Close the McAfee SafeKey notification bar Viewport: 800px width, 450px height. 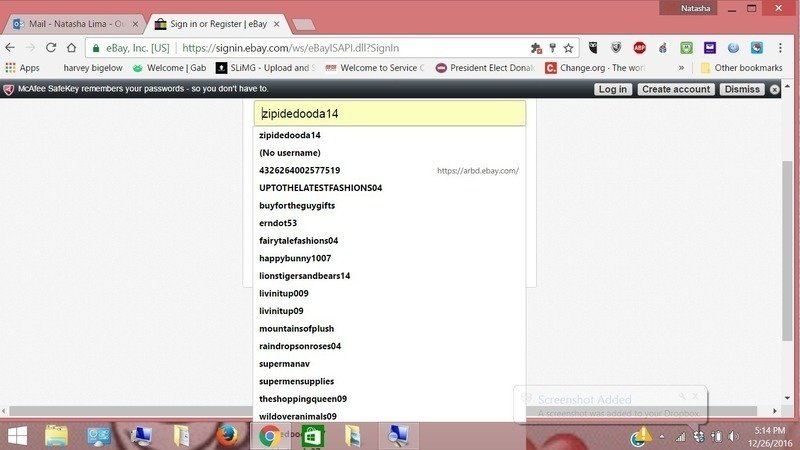[x=773, y=89]
